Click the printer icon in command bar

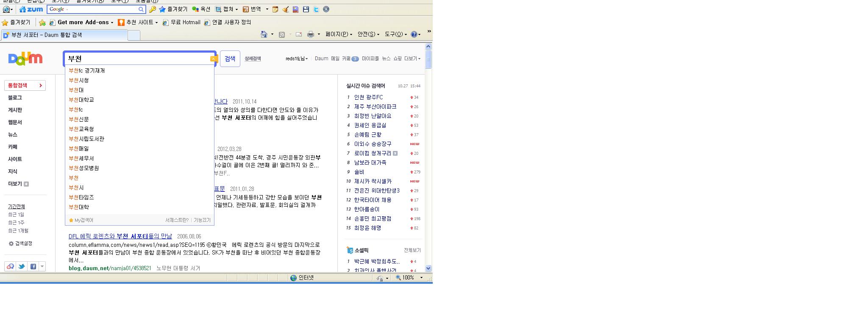[x=310, y=34]
